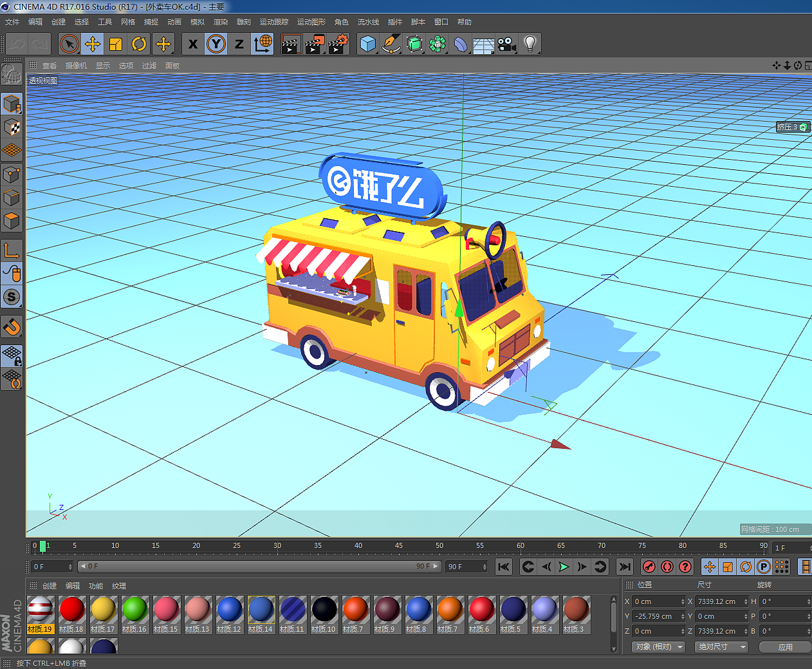Add a Cube primitive object
Screen dimensions: 812x669
(368, 44)
